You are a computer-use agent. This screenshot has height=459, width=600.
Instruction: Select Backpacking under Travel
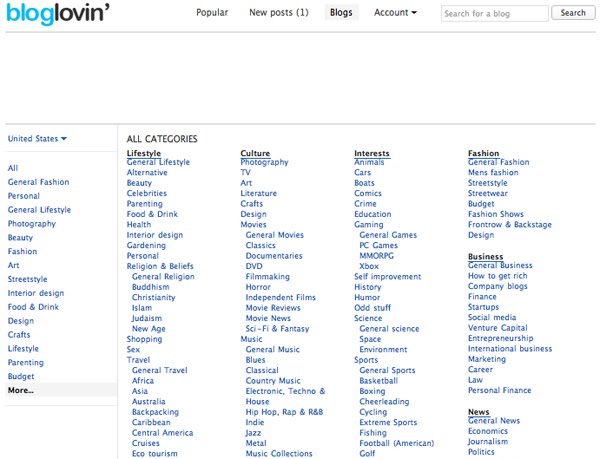[x=155, y=412]
